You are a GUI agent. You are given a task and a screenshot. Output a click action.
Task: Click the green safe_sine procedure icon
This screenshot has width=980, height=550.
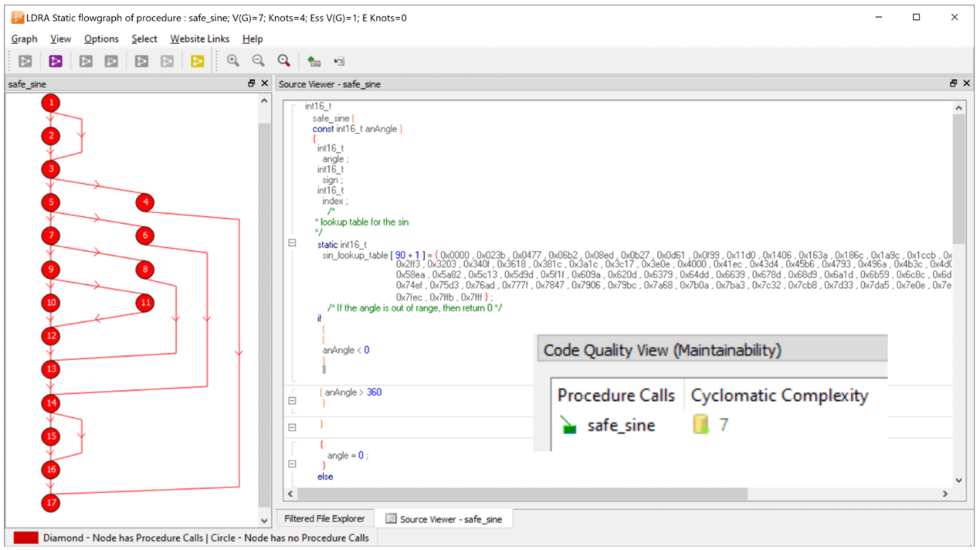click(x=569, y=425)
